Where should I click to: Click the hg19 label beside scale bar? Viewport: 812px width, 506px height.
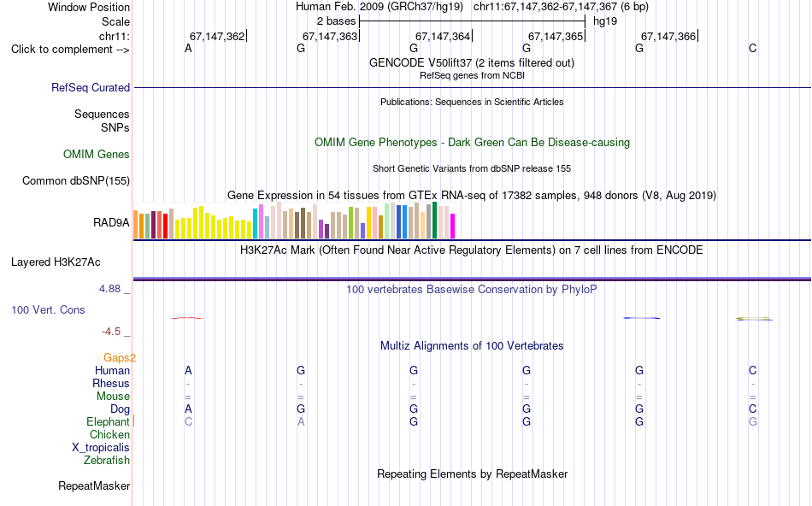[605, 21]
